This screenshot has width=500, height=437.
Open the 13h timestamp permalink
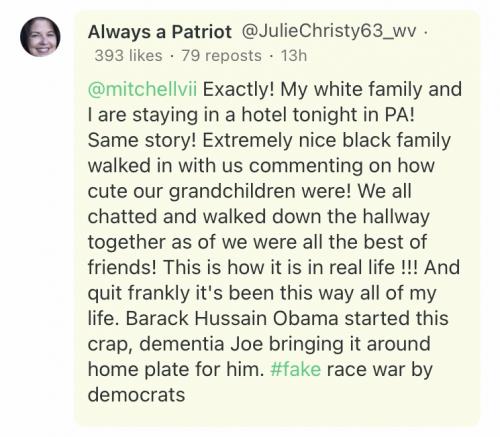pos(294,56)
